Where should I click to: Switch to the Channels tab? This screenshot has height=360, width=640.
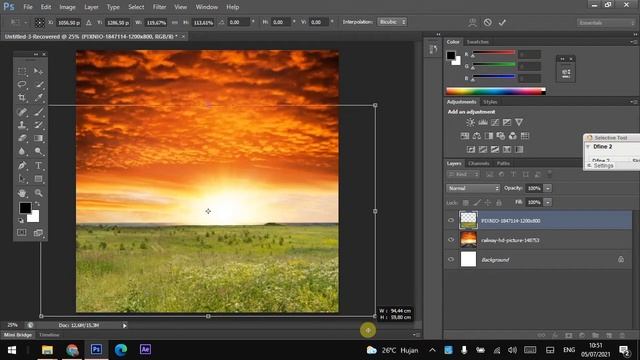pyautogui.click(x=479, y=163)
